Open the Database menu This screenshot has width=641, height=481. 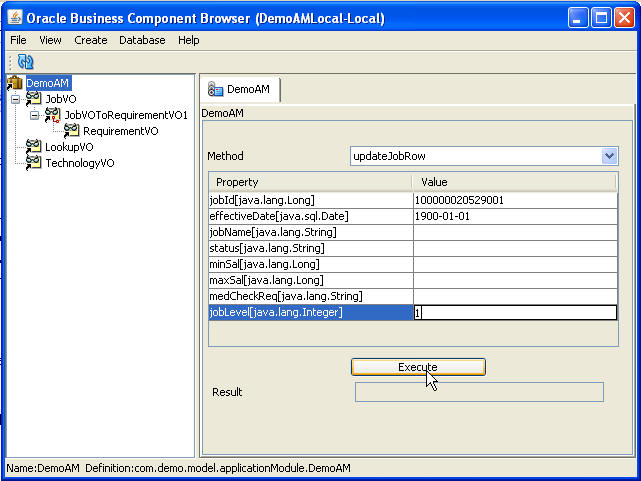tap(142, 40)
